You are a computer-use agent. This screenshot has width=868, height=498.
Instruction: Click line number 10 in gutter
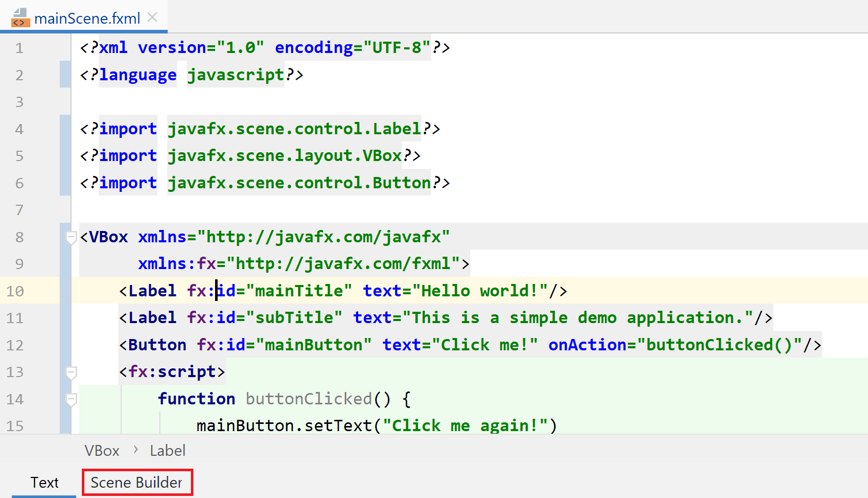pos(15,291)
